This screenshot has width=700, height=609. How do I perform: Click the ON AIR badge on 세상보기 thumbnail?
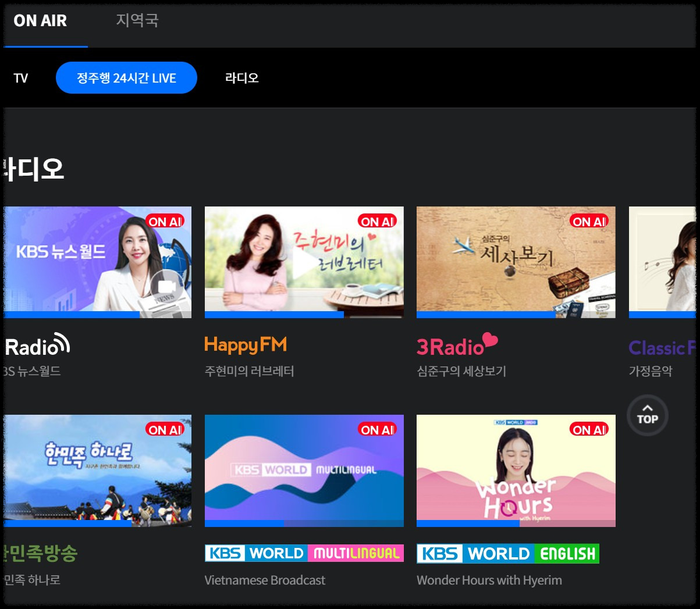(x=589, y=221)
